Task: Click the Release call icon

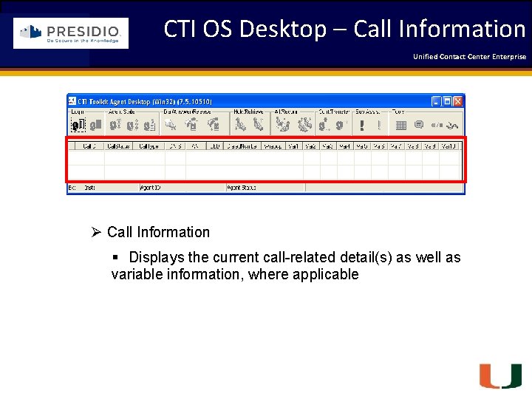Action: point(214,125)
